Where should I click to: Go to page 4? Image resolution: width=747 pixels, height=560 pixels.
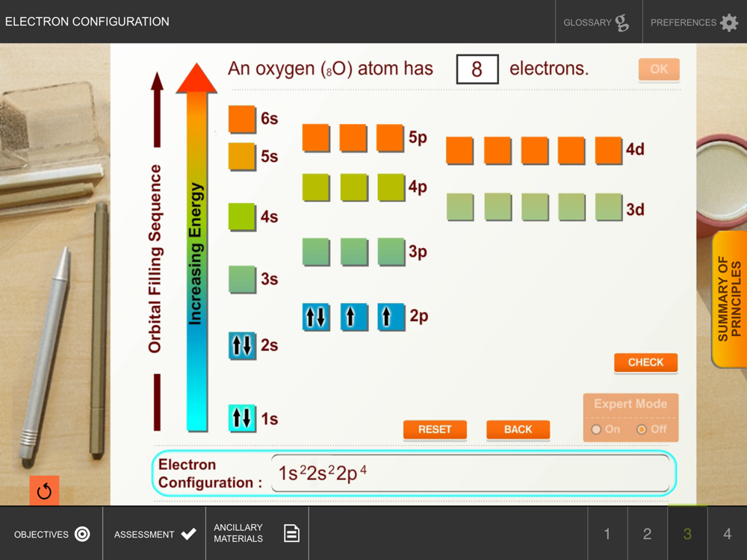pos(727,533)
